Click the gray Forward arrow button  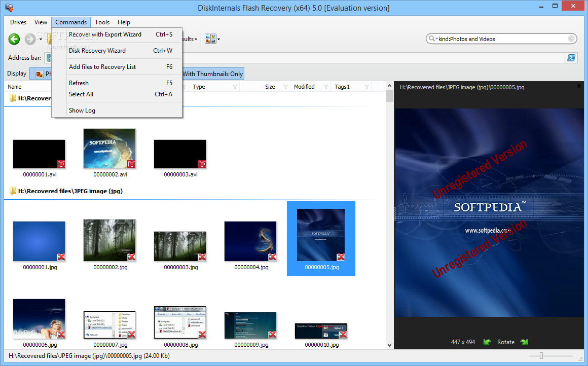tap(30, 39)
